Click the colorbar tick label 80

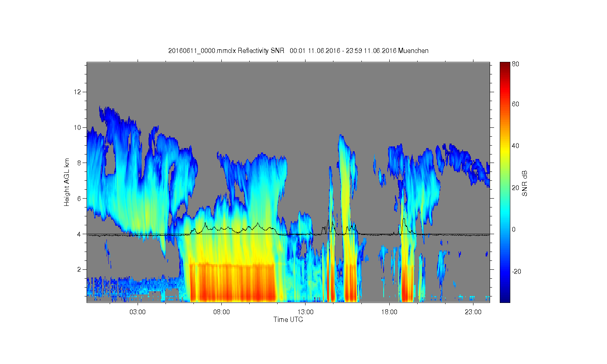pyautogui.click(x=516, y=64)
